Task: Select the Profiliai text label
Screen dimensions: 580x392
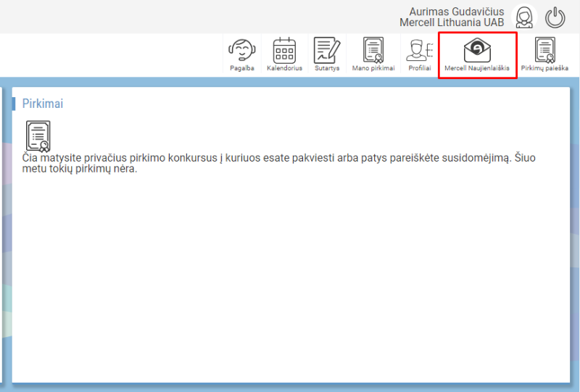Action: point(419,68)
